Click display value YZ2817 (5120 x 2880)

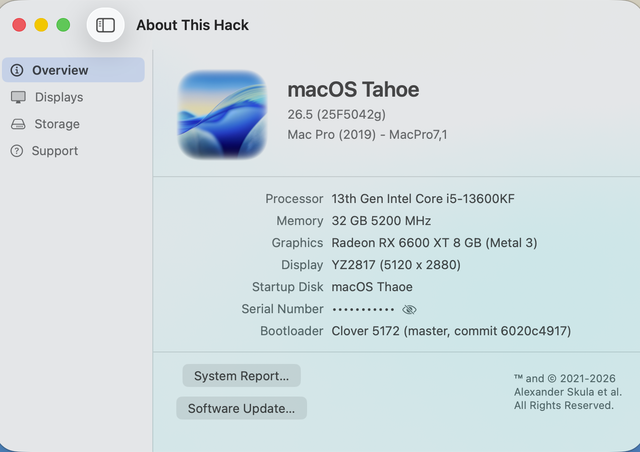pyautogui.click(x=396, y=265)
